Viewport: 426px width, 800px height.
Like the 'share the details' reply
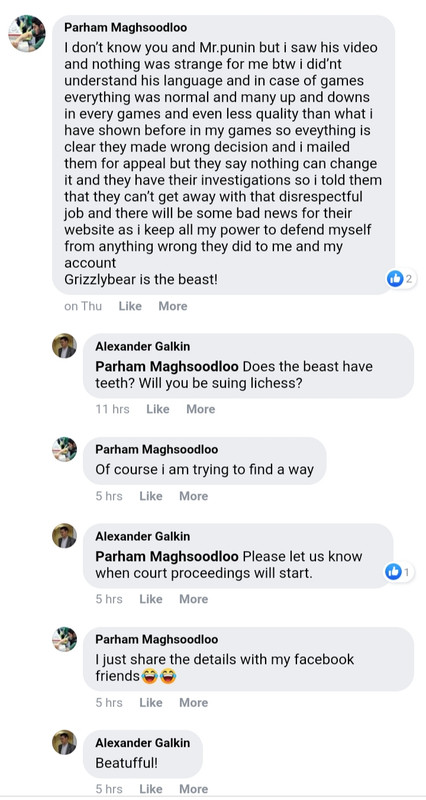151,703
